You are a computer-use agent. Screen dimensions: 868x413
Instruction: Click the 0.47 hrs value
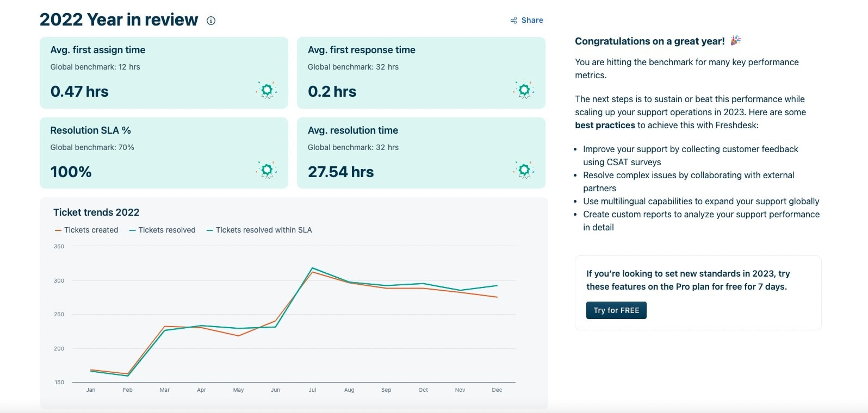click(x=79, y=91)
